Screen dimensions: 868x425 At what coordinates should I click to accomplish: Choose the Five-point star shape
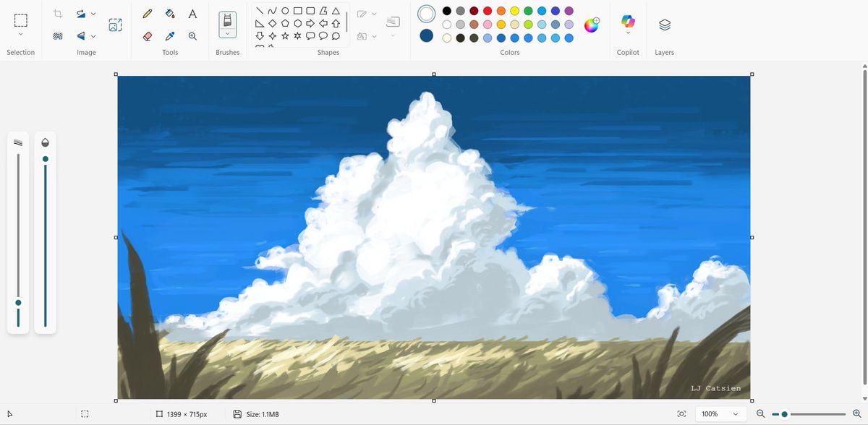click(x=285, y=35)
